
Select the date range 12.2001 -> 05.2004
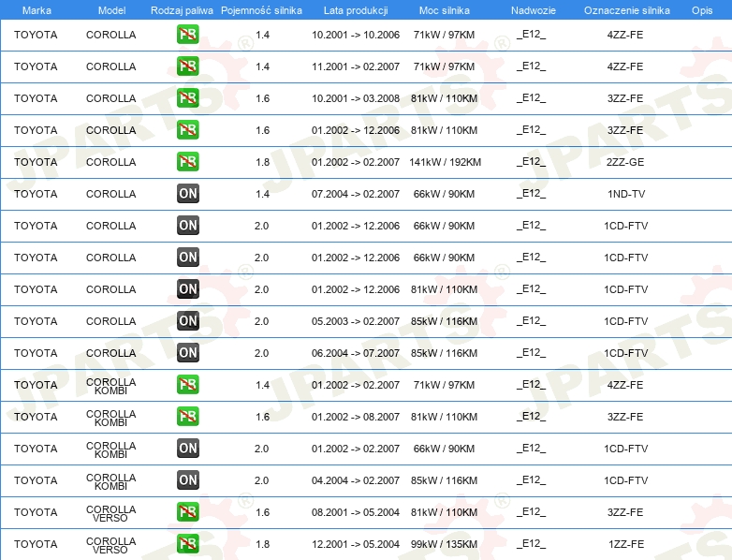point(356,544)
